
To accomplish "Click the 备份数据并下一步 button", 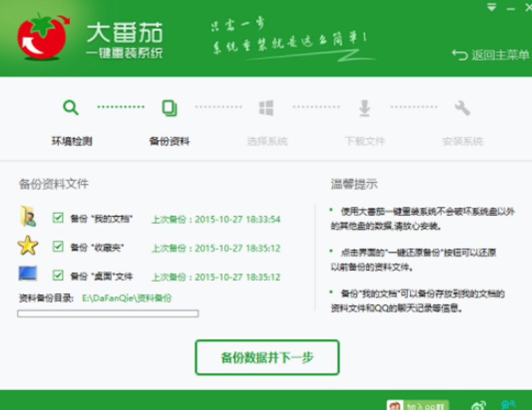I will (x=267, y=358).
